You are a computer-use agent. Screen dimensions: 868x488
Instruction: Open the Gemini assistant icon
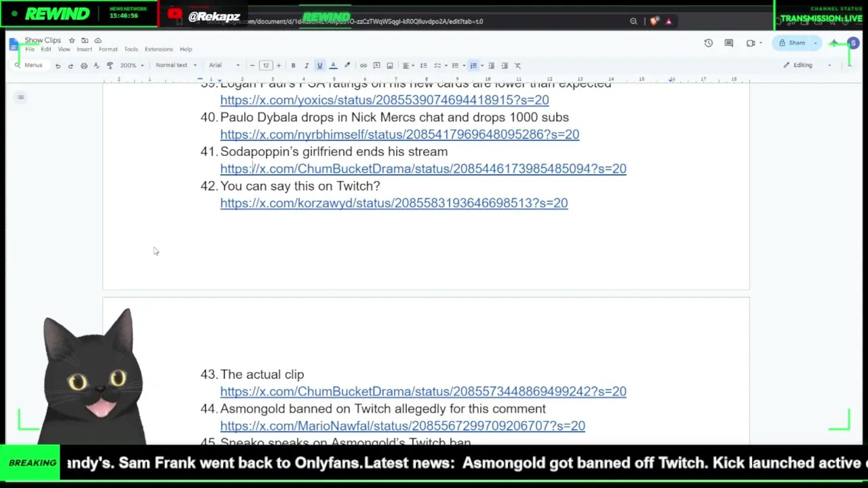835,43
